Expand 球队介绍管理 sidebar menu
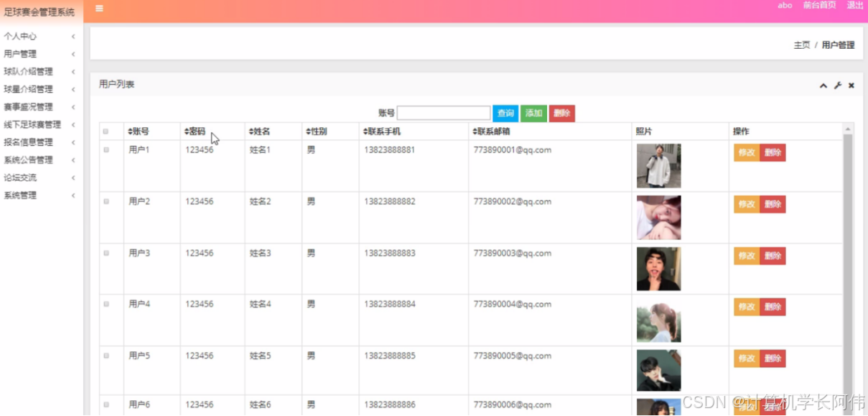The width and height of the screenshot is (868, 416). [x=39, y=72]
